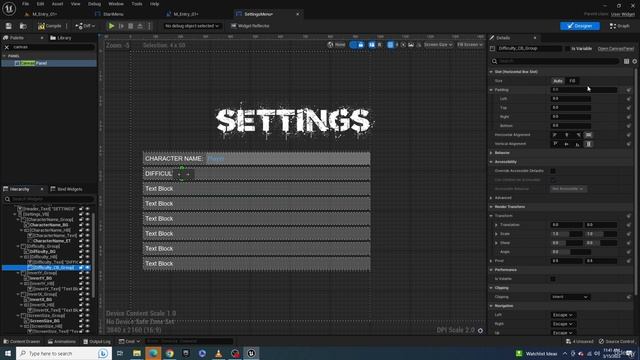Open the Fill Screen dropdown in designer
Viewport: 640px width, 360px height.
click(x=470, y=44)
